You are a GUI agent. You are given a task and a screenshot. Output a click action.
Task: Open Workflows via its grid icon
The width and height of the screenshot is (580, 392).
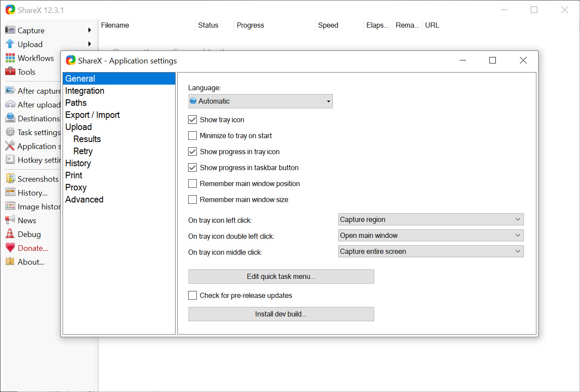[10, 58]
